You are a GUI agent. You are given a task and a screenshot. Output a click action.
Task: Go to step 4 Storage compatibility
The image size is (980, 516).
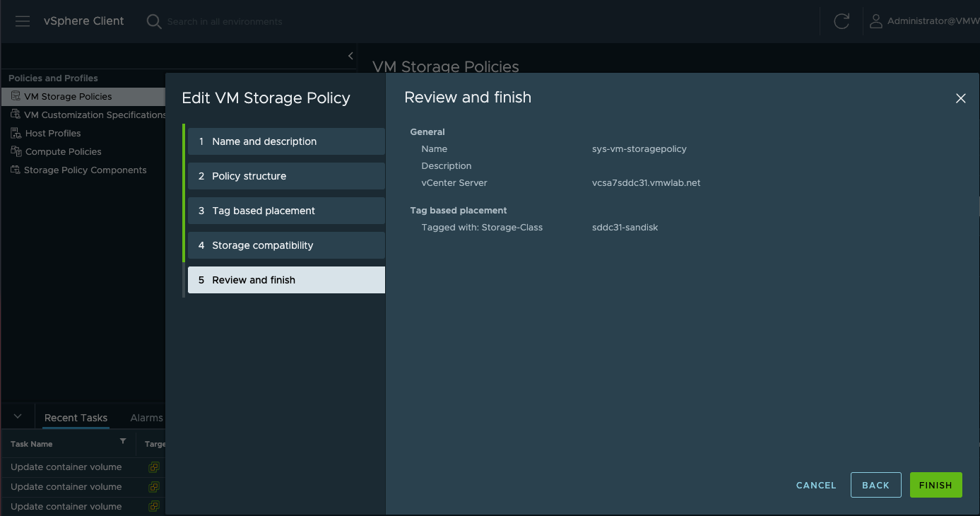(286, 245)
